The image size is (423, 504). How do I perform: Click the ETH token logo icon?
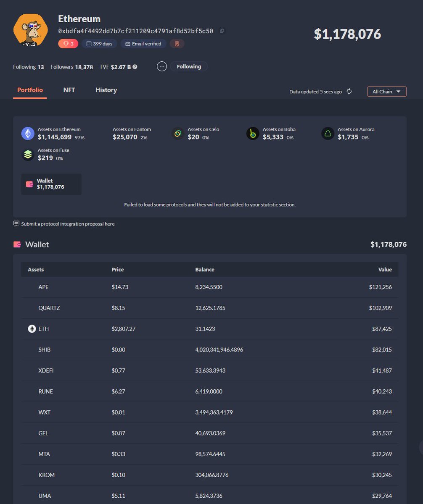click(32, 329)
